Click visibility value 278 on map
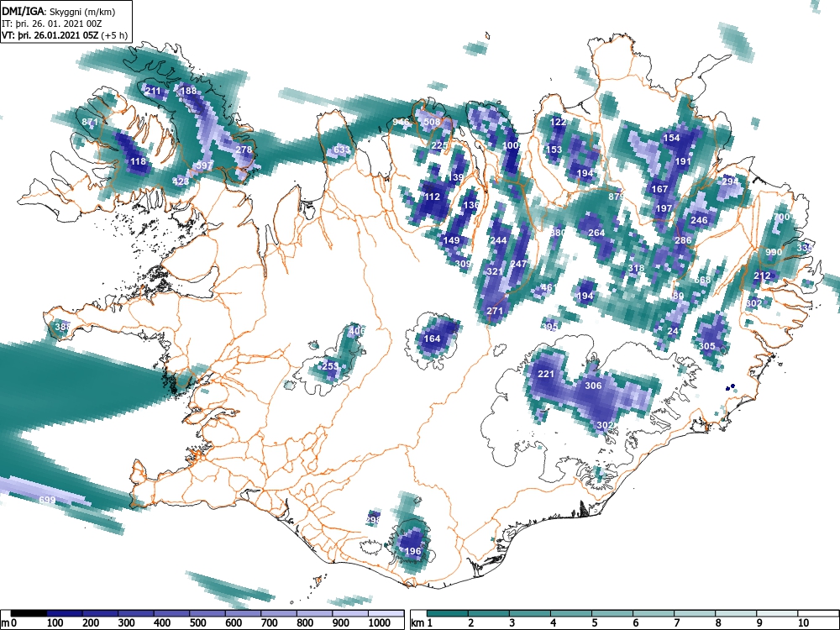 pyautogui.click(x=244, y=150)
